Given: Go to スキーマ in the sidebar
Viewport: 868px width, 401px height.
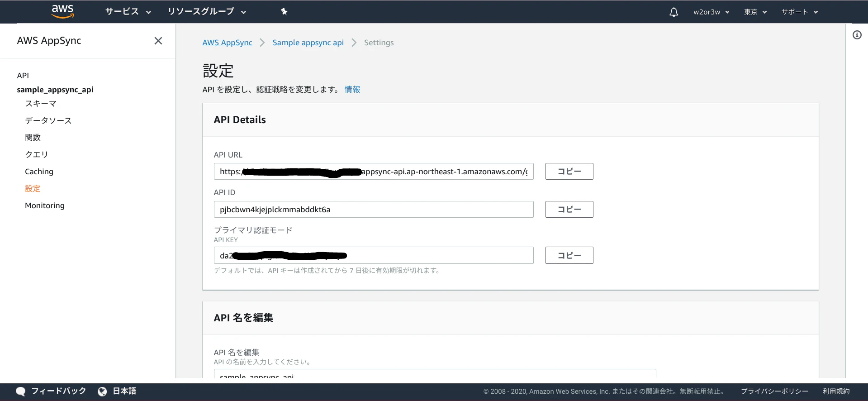Looking at the screenshot, I should pos(41,104).
